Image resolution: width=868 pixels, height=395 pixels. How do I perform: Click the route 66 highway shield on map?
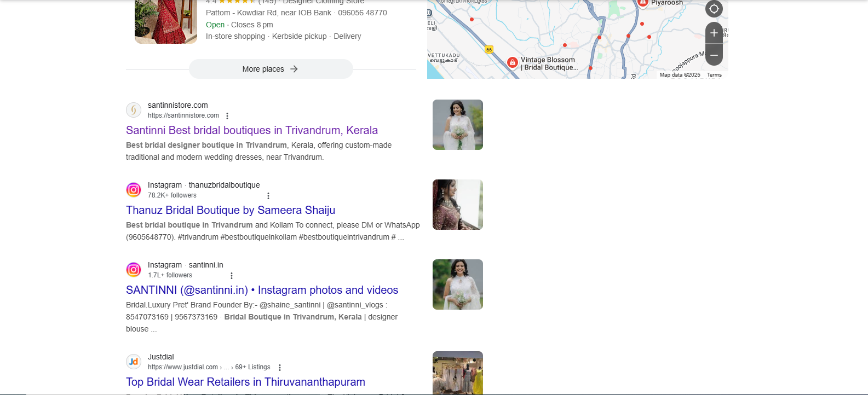pyautogui.click(x=489, y=49)
